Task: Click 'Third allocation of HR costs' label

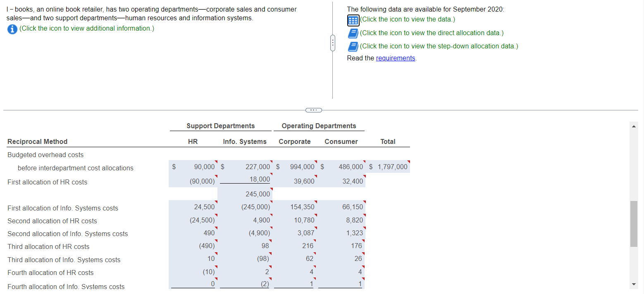Action: pos(48,246)
